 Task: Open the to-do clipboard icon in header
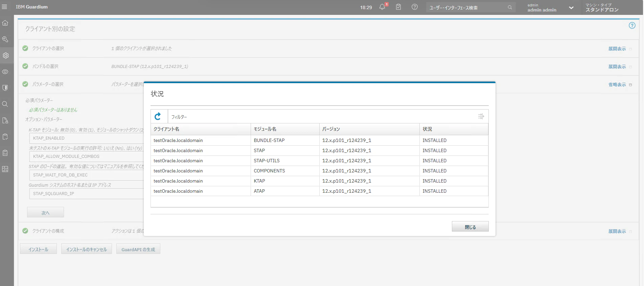click(398, 7)
